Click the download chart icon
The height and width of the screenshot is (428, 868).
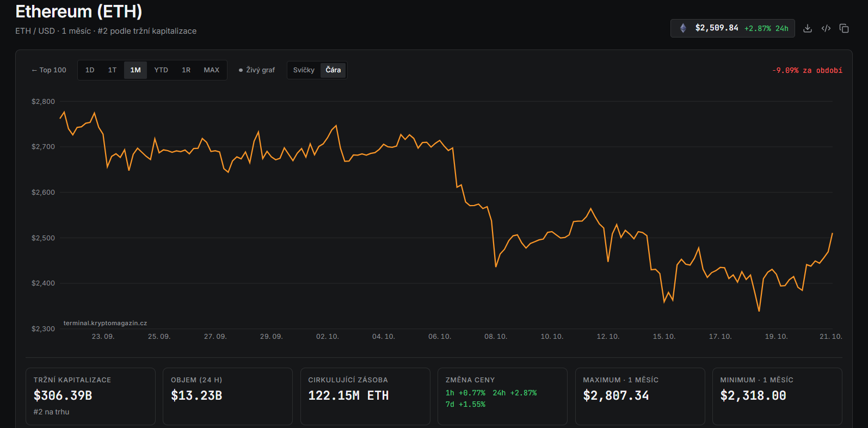pos(808,28)
